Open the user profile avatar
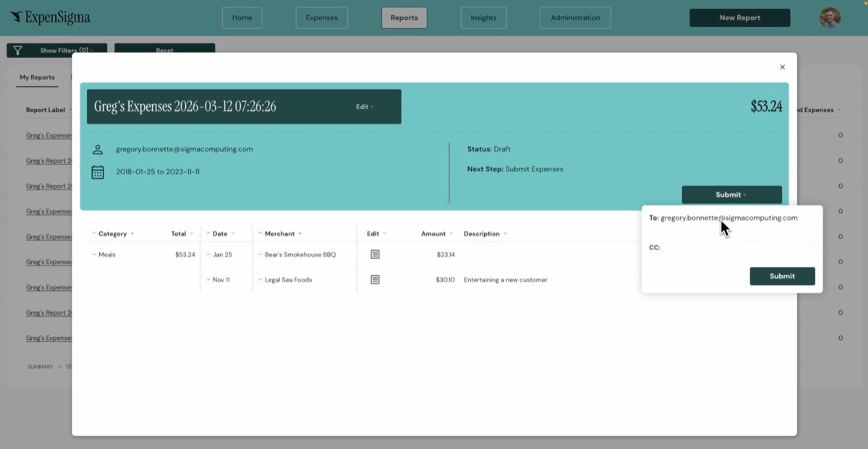This screenshot has height=449, width=868. [830, 18]
